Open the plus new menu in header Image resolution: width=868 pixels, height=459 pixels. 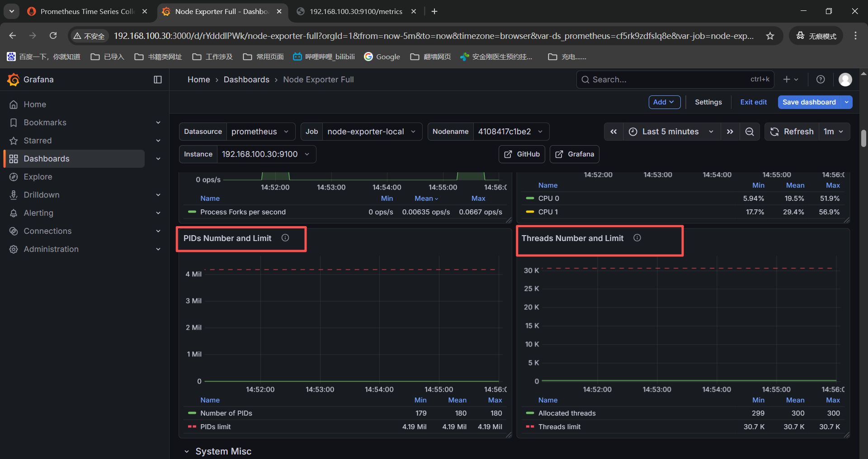791,80
